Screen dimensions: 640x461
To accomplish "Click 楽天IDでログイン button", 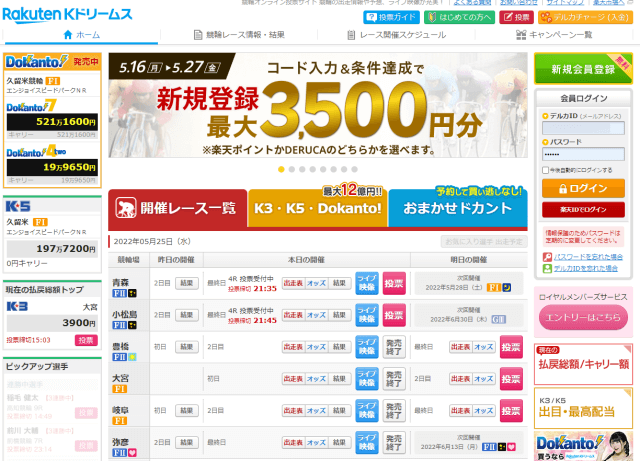I will pyautogui.click(x=583, y=209).
